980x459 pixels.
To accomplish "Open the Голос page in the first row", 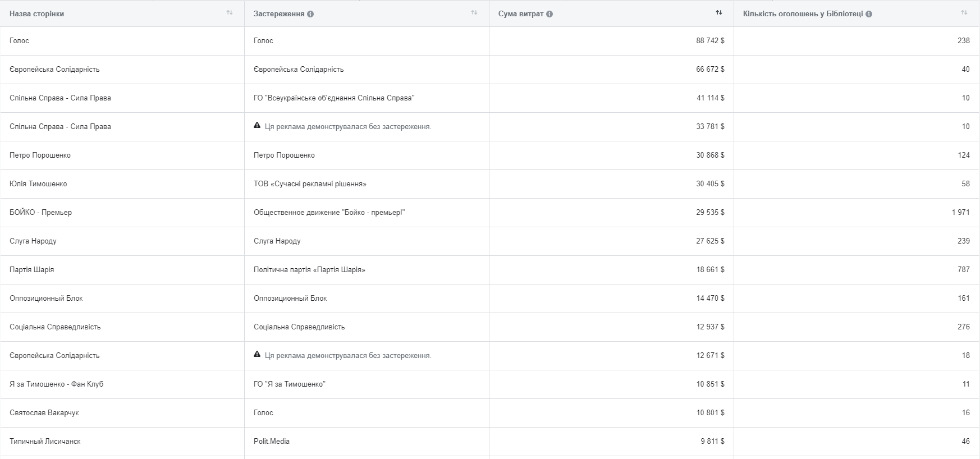I will point(19,41).
